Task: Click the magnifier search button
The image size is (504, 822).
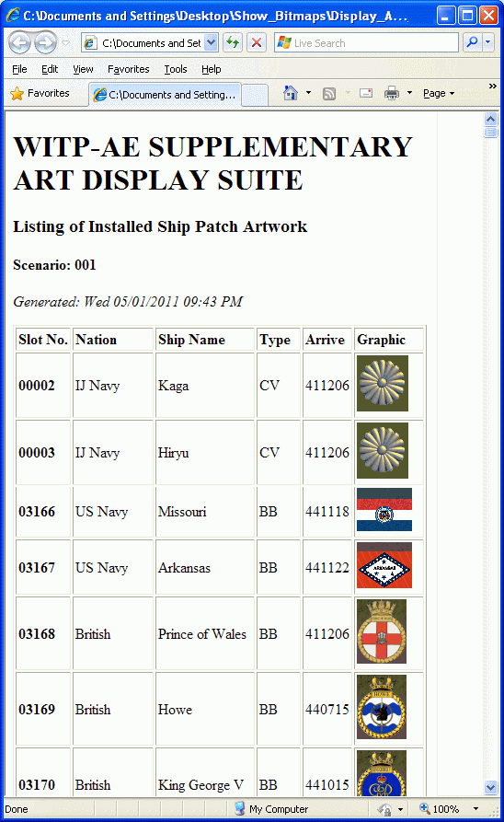Action: (472, 42)
